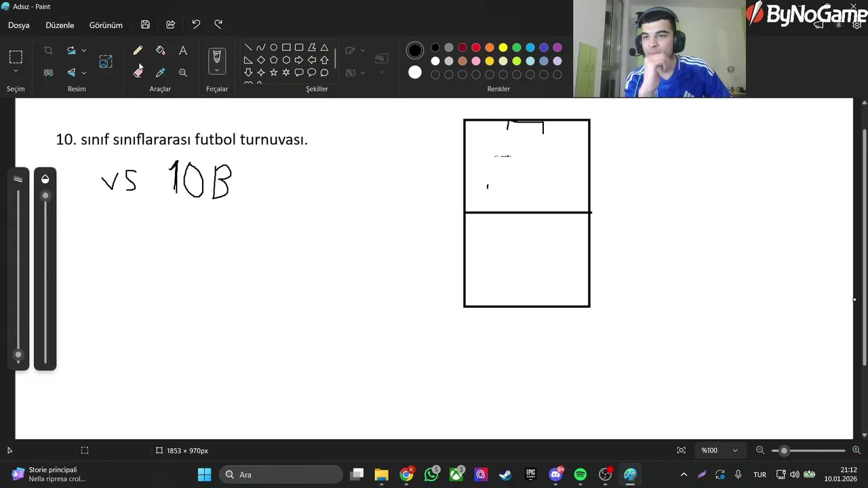Image resolution: width=868 pixels, height=488 pixels.
Task: Pick the Five-point star shape
Action: pos(273,73)
